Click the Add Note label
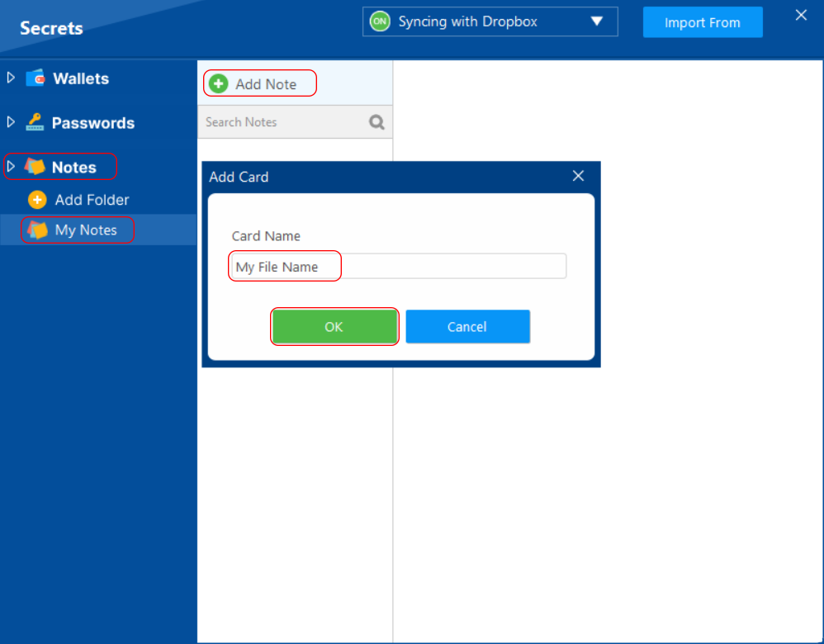Image resolution: width=824 pixels, height=644 pixels. click(x=266, y=84)
